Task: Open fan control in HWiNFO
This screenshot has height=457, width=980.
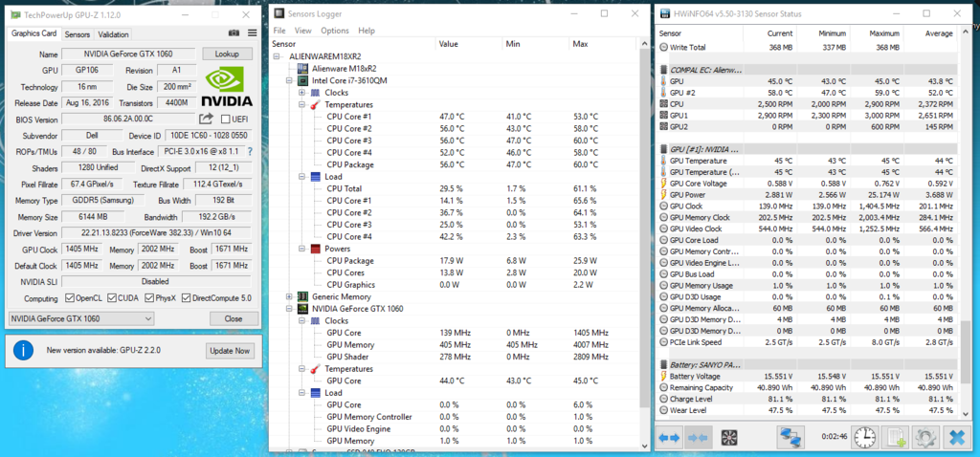Action: [x=728, y=438]
